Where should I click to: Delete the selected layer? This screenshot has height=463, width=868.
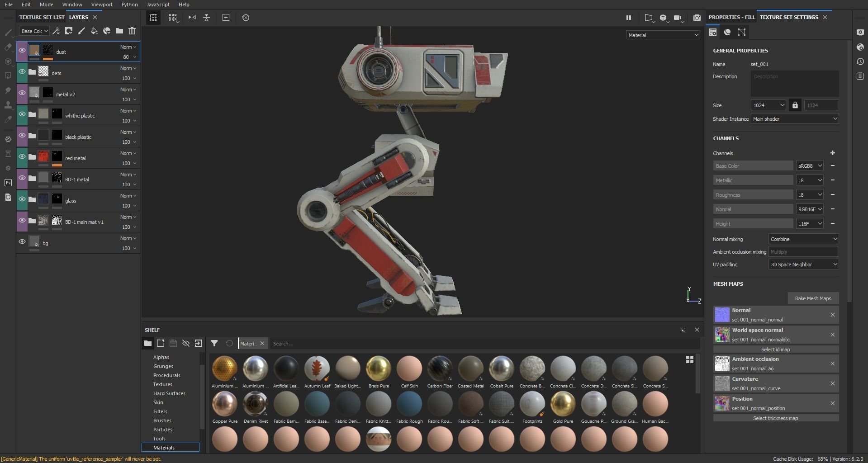point(132,31)
